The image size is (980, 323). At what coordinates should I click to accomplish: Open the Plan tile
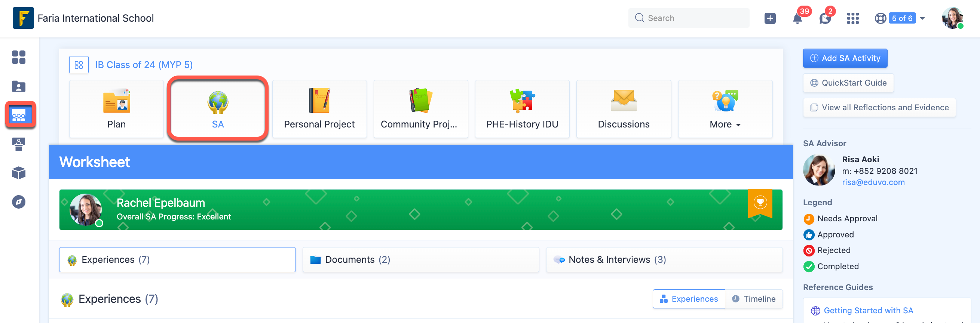(116, 109)
